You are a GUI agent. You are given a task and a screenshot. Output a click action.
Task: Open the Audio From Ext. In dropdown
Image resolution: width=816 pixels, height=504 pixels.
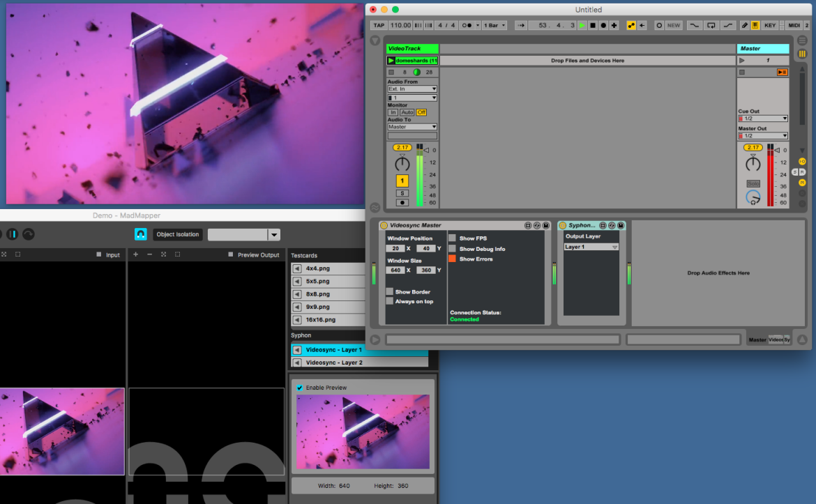(x=412, y=89)
